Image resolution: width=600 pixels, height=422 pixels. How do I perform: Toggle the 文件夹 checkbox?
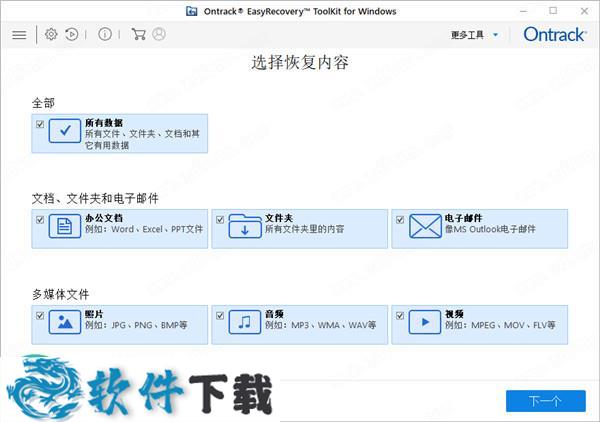[x=220, y=220]
